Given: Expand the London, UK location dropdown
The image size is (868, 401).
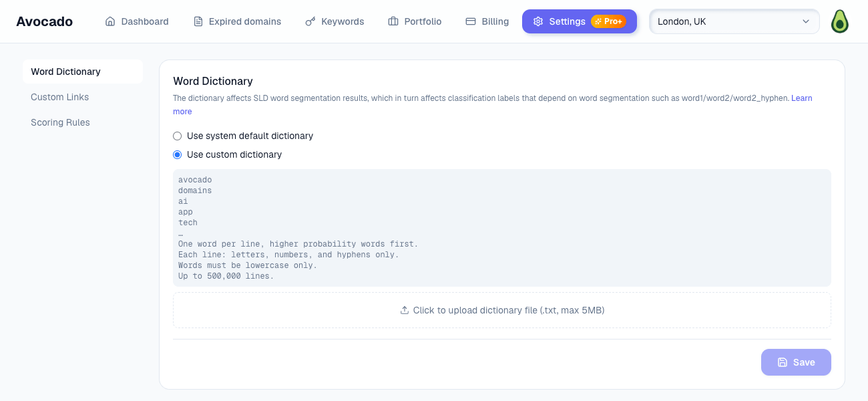Looking at the screenshot, I should (734, 21).
